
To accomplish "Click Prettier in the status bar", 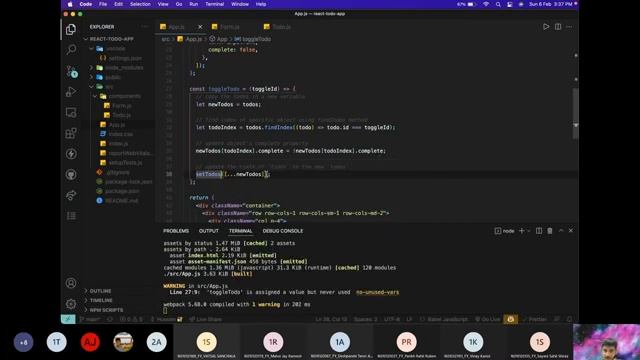I will (x=535, y=319).
